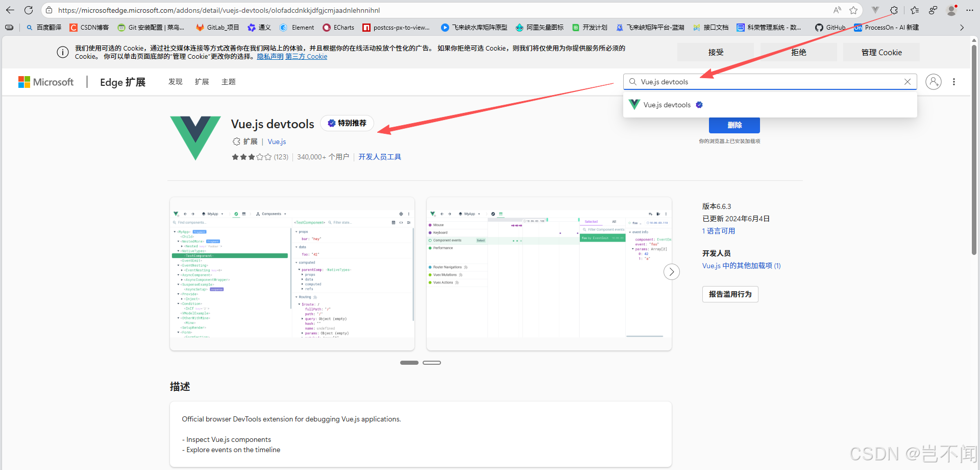Open the 飞来峡水库矩阵原型 bookmark

click(474, 28)
